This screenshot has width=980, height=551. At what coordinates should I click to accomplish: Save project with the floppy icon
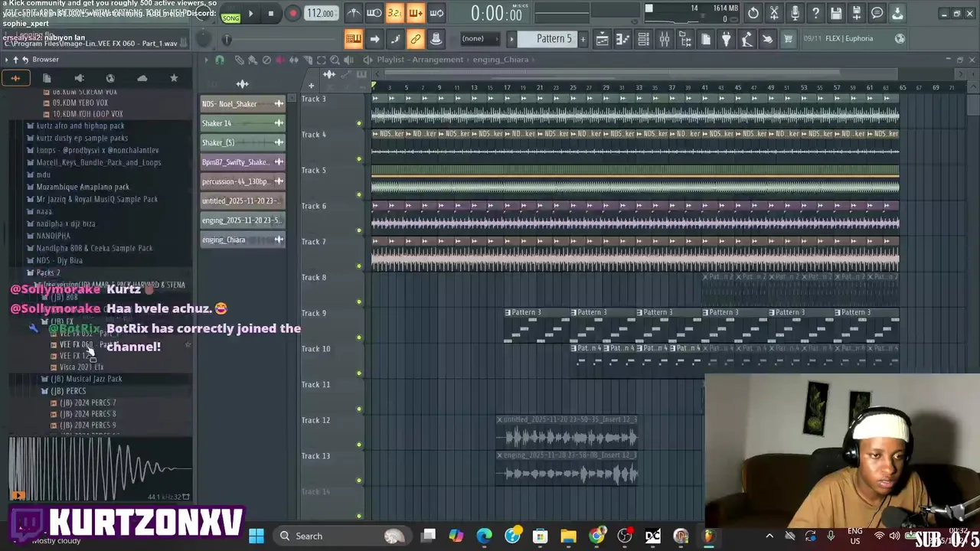coord(836,13)
